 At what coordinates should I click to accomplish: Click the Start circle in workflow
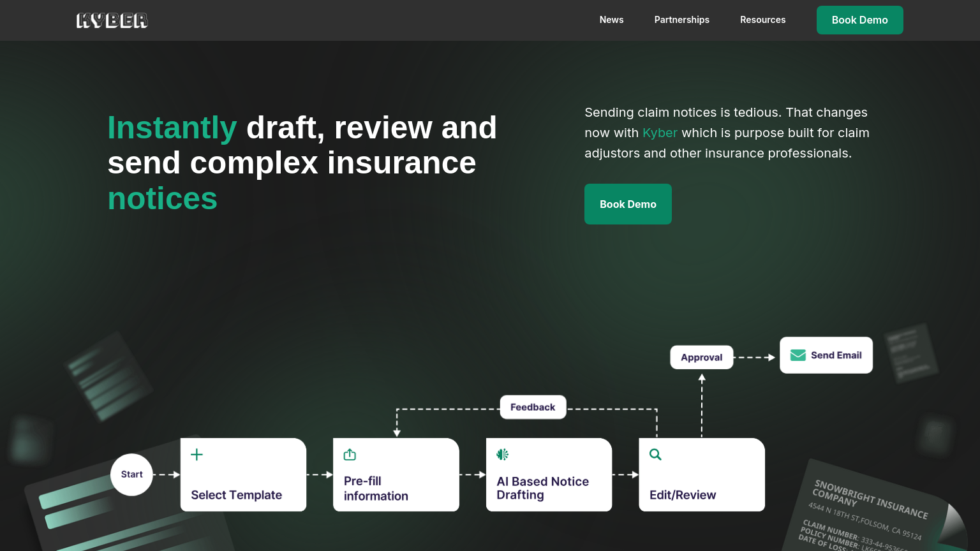pos(131,474)
